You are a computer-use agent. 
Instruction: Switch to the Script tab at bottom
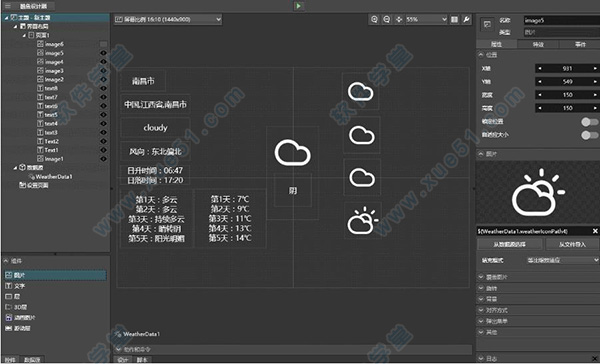(x=142, y=360)
